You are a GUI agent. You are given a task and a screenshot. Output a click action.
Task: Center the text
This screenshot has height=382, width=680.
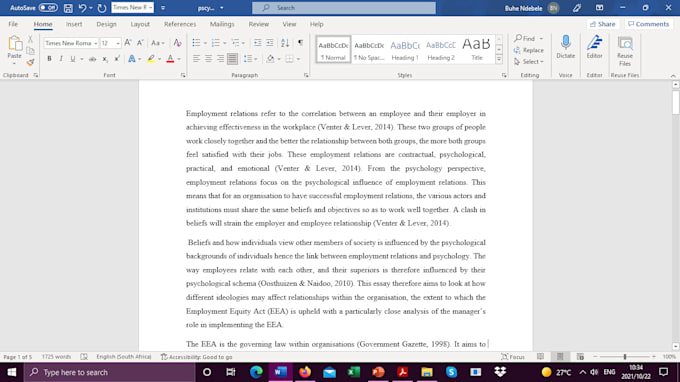point(208,59)
